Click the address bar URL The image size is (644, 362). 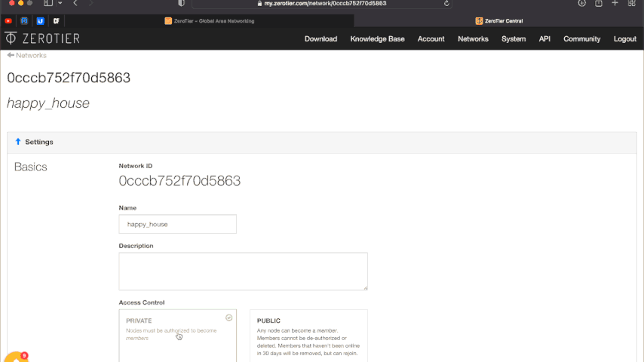coord(325,3)
